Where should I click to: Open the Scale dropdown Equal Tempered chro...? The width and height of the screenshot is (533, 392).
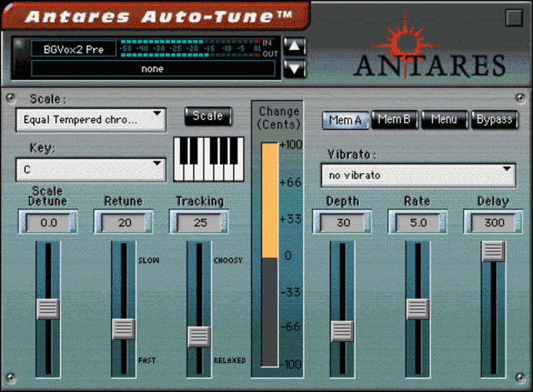[x=91, y=120]
